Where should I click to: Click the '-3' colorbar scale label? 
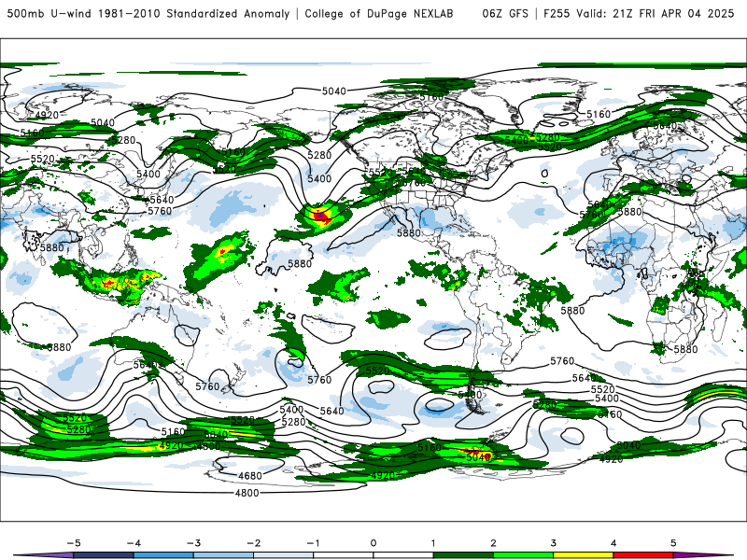click(193, 543)
